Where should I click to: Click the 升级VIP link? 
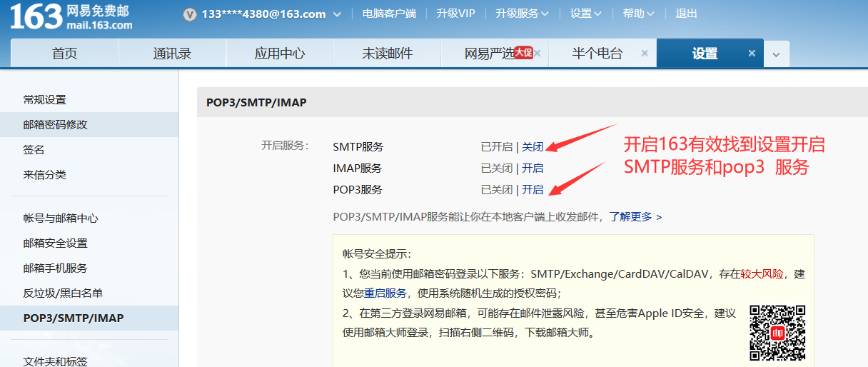tap(455, 14)
